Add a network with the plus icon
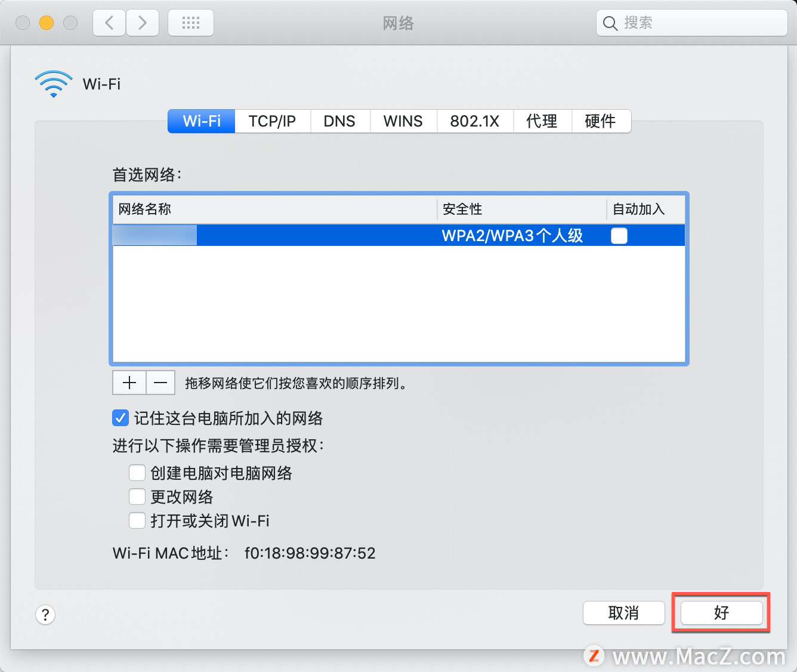 pyautogui.click(x=129, y=383)
